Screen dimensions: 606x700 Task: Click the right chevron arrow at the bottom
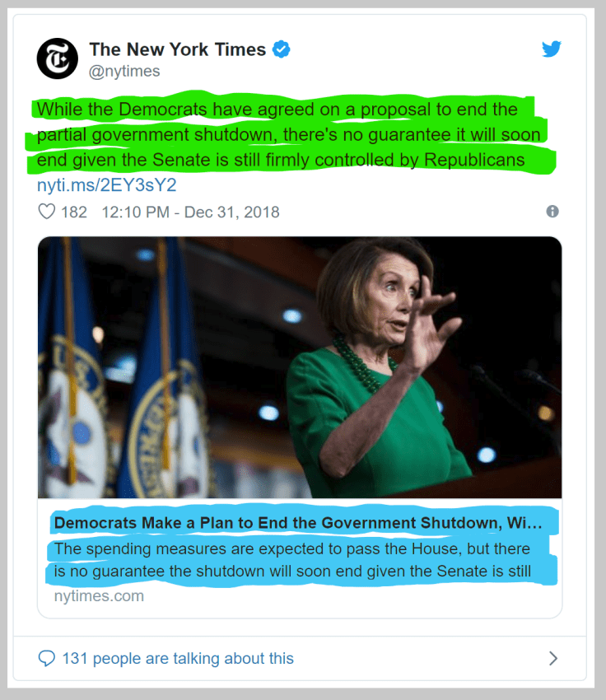pyautogui.click(x=553, y=658)
